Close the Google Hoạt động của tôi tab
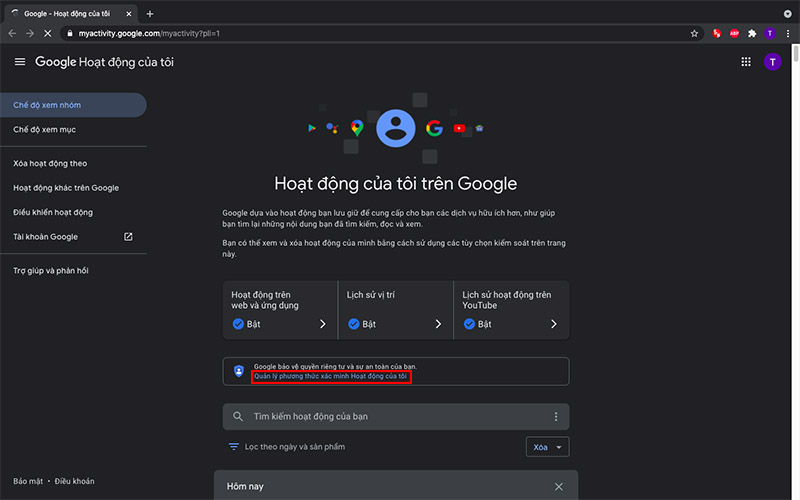Image resolution: width=800 pixels, height=500 pixels. point(129,14)
